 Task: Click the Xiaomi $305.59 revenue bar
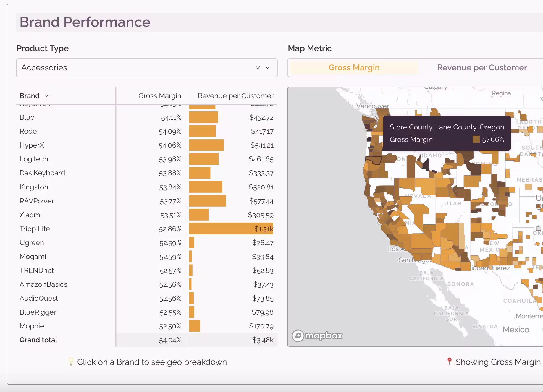(199, 215)
